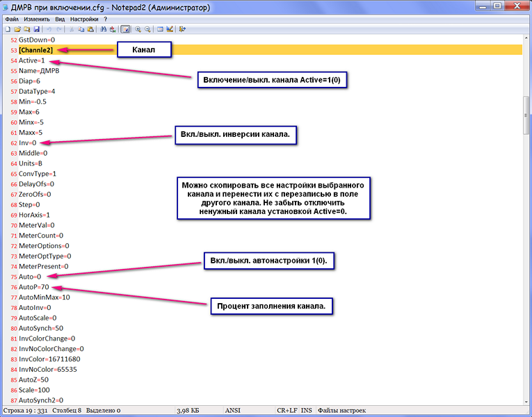Viewport: 532px width, 417px height.
Task: Click line number 75 in the margin
Action: tap(14, 277)
